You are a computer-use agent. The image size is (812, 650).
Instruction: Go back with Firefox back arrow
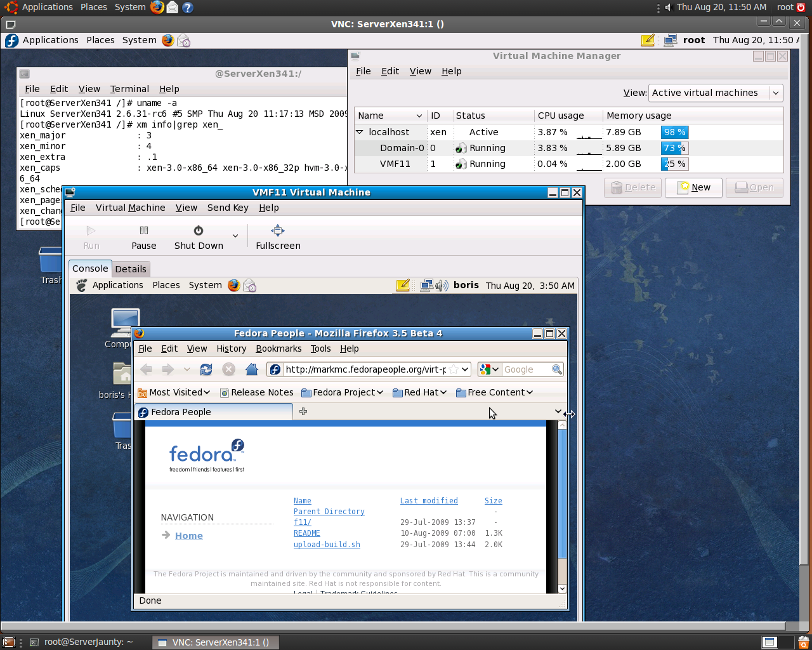[x=147, y=369]
